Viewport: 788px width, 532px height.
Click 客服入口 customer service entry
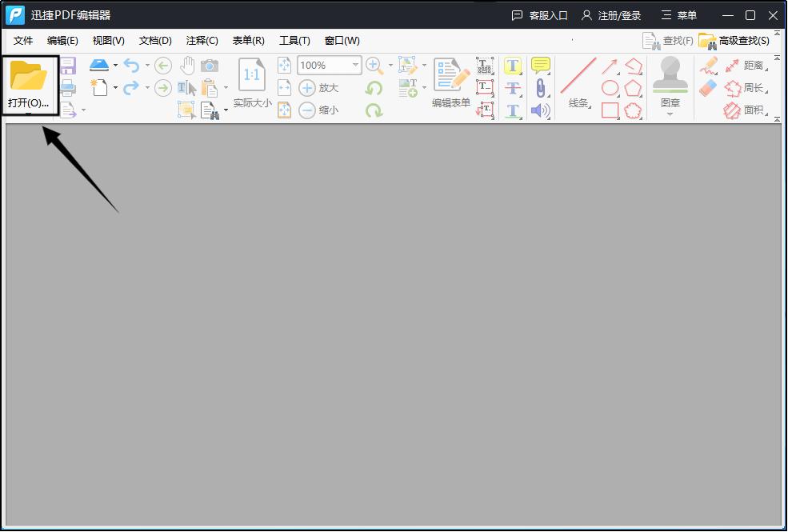(547, 14)
